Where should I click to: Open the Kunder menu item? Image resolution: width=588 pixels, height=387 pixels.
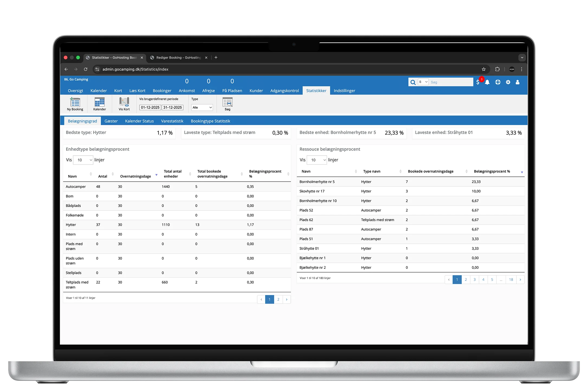(256, 91)
